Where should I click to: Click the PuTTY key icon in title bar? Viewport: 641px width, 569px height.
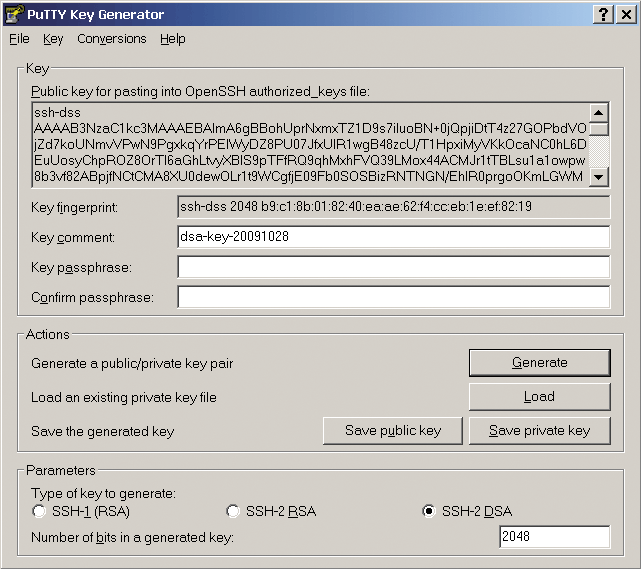pyautogui.click(x=14, y=14)
